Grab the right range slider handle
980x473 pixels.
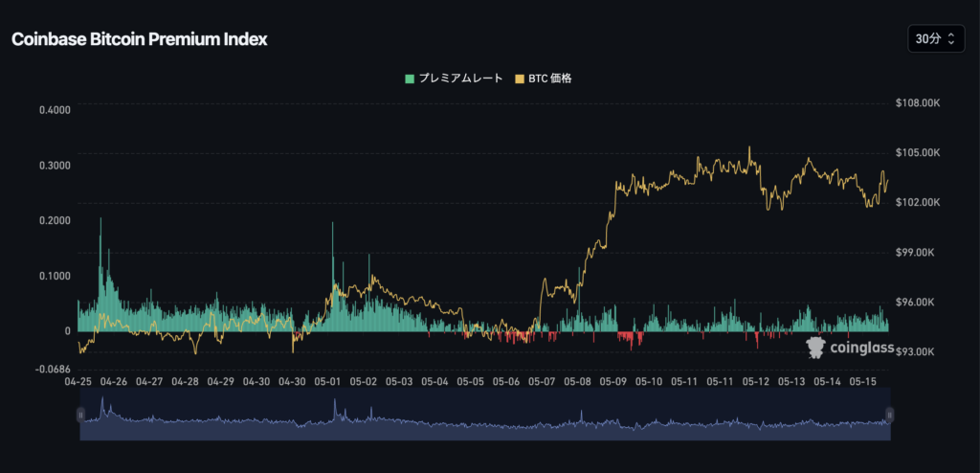coord(890,415)
